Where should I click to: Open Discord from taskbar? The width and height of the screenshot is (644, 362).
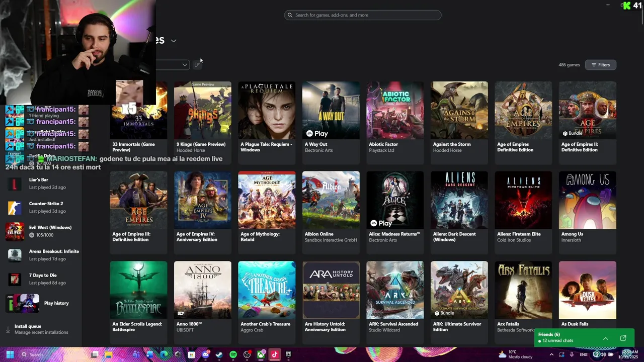pos(205,354)
